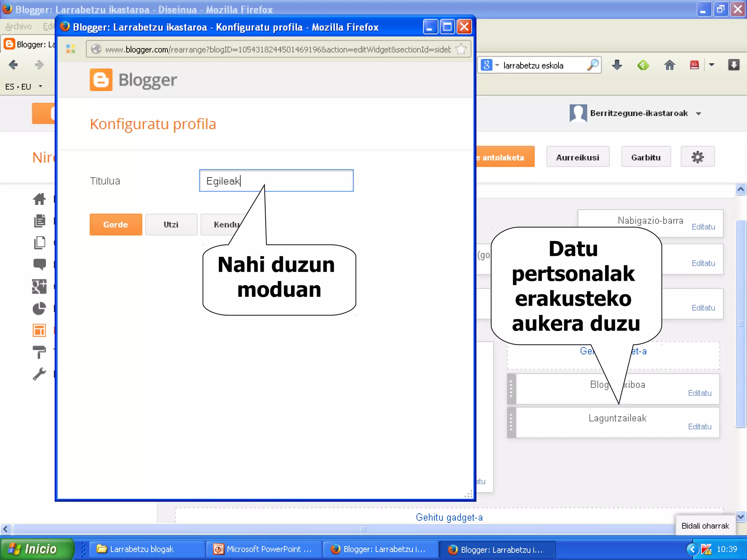Open the Google+ icon in sidebar

[x=39, y=287]
